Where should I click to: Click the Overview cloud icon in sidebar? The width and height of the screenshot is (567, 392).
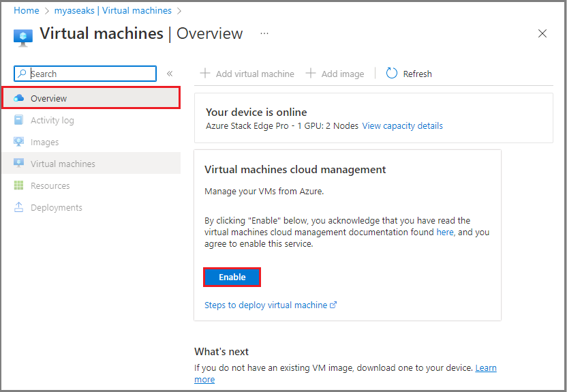pos(18,98)
